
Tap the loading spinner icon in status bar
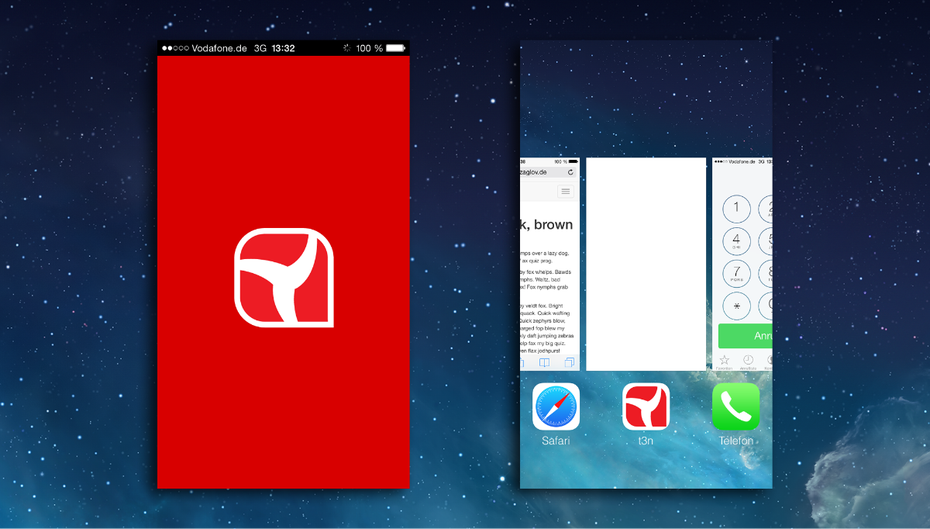pyautogui.click(x=346, y=48)
